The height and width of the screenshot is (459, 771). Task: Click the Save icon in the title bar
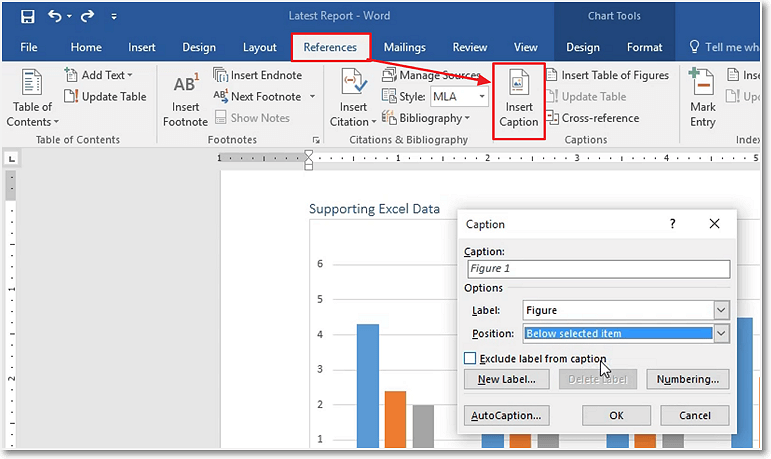point(28,16)
